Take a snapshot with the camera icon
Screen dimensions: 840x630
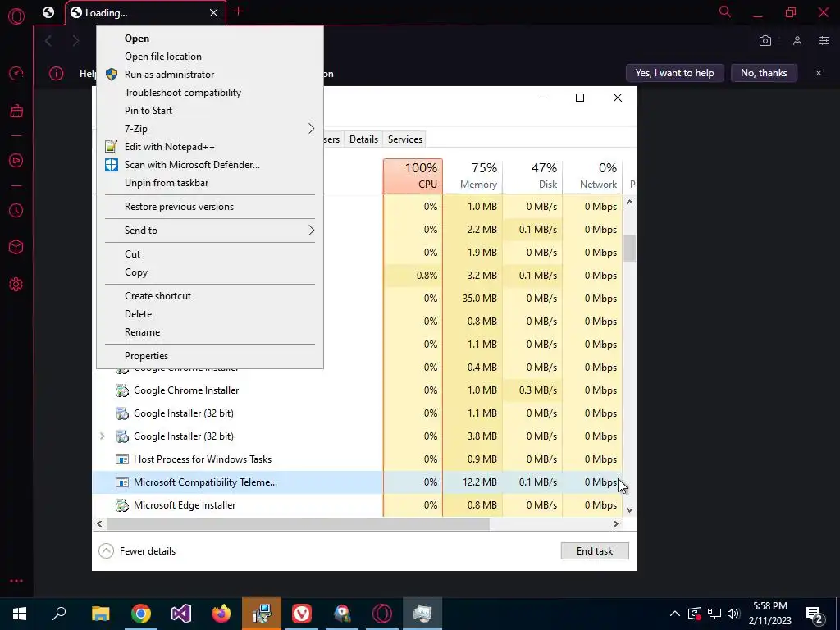(765, 41)
